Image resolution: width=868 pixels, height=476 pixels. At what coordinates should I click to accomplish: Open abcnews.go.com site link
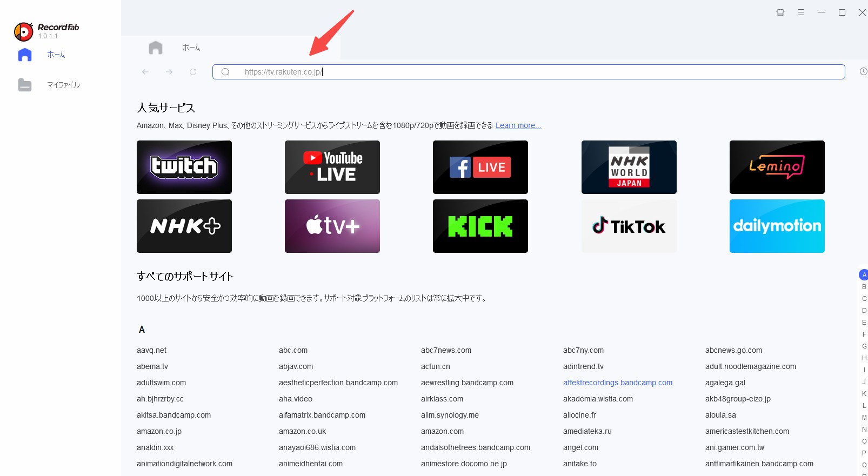click(x=733, y=350)
